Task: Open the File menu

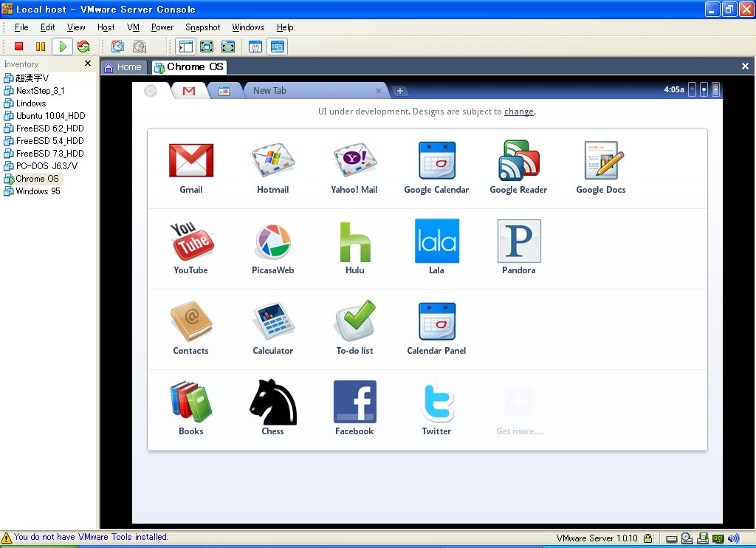Action: point(21,27)
